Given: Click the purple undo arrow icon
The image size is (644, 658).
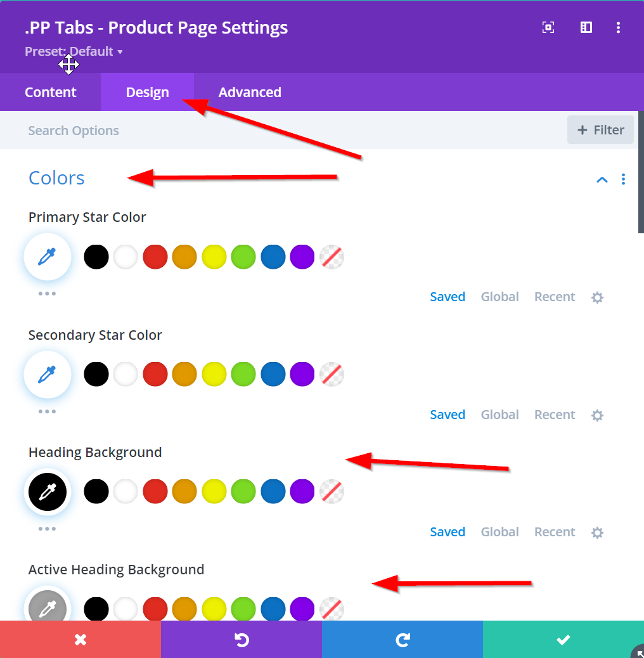Looking at the screenshot, I should pyautogui.click(x=241, y=640).
